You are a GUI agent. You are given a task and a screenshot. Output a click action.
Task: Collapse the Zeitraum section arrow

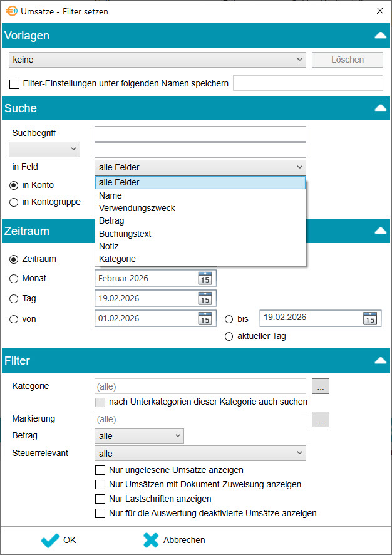tap(379, 231)
